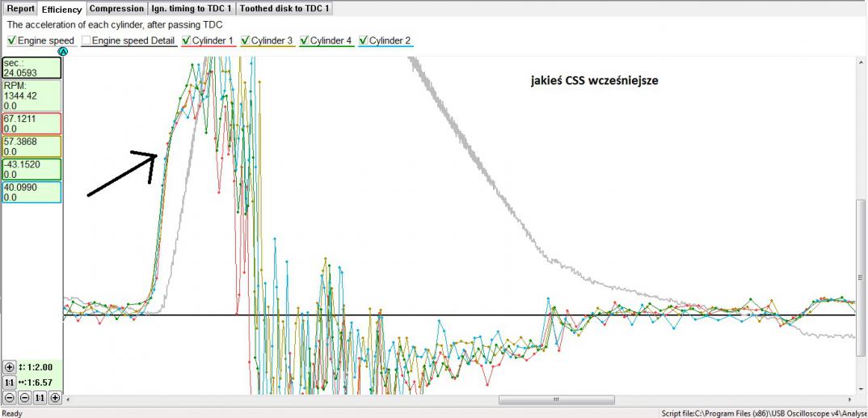Toggle the Cylinder 3 trace checkbox

pos(245,40)
